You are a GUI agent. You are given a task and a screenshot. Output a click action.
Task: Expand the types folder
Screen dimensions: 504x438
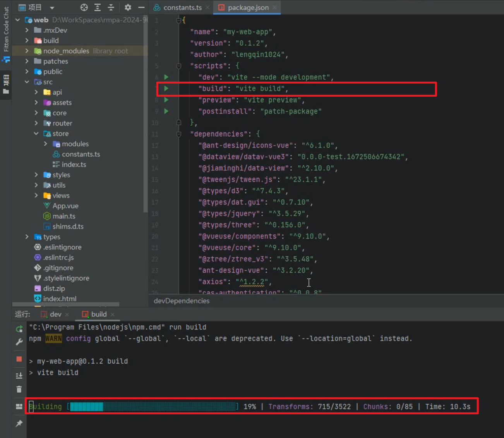27,237
